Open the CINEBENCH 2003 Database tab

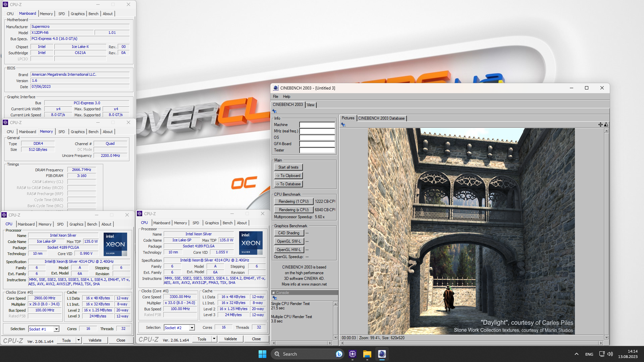[x=381, y=118]
